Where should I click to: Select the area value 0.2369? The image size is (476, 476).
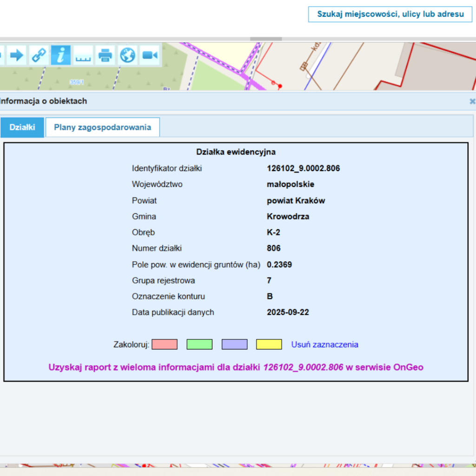tap(279, 264)
